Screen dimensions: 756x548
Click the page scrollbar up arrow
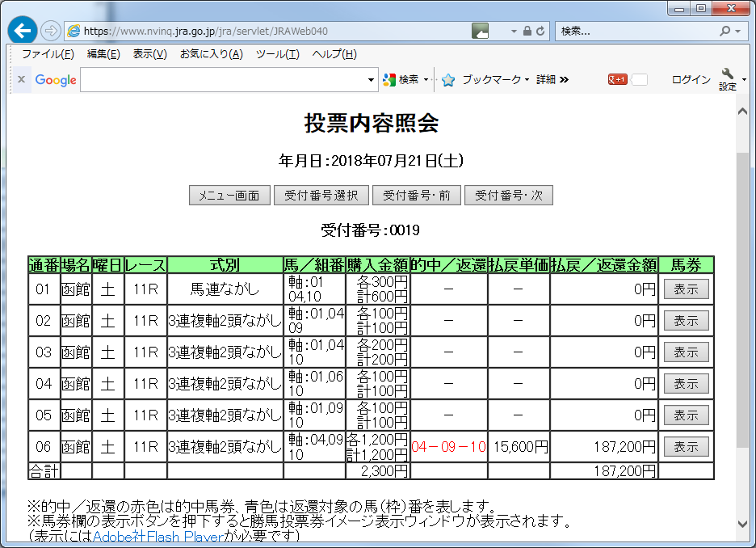coord(742,112)
